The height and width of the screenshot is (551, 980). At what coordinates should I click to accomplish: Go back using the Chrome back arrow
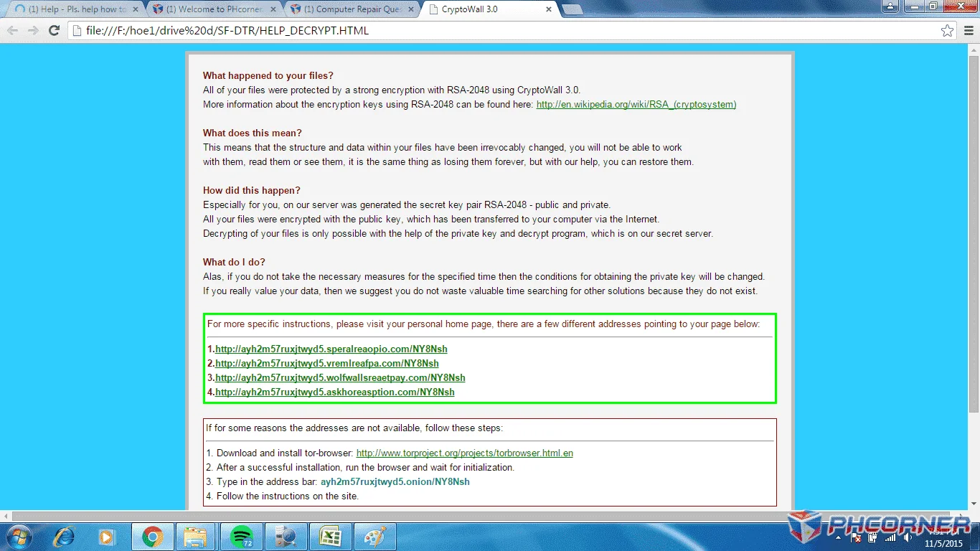point(12,31)
